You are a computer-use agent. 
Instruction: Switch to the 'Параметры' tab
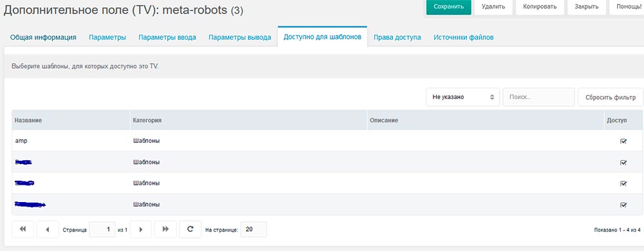[x=107, y=37]
